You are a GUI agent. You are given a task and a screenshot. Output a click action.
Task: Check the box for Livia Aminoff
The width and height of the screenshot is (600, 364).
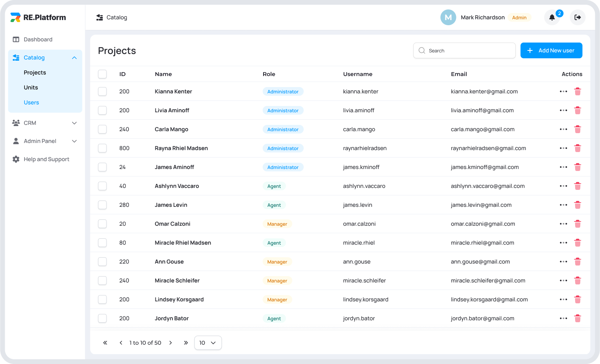tap(103, 110)
